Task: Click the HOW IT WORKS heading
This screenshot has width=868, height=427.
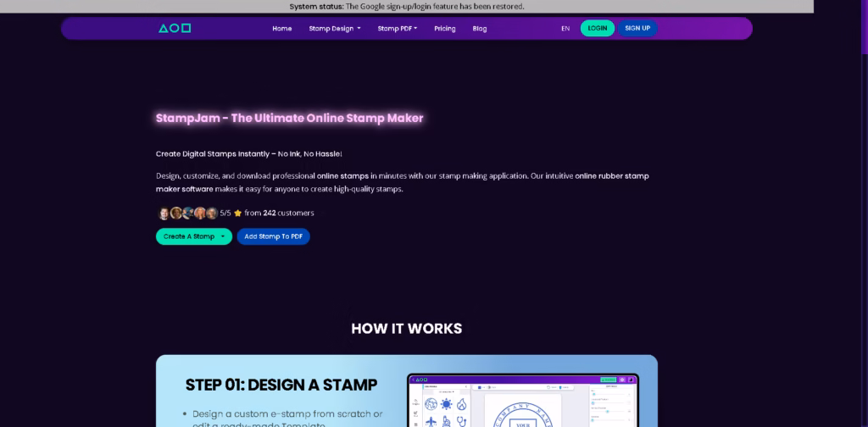Action: click(x=406, y=329)
